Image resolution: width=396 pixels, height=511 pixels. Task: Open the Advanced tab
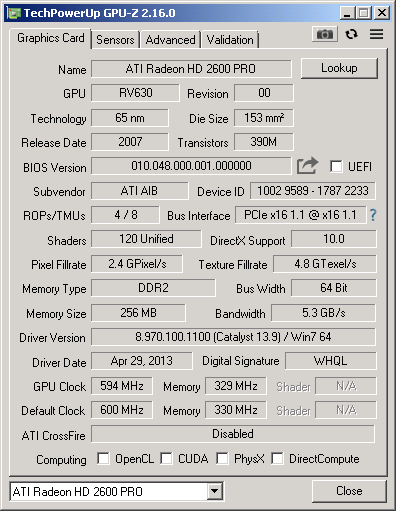pos(170,40)
